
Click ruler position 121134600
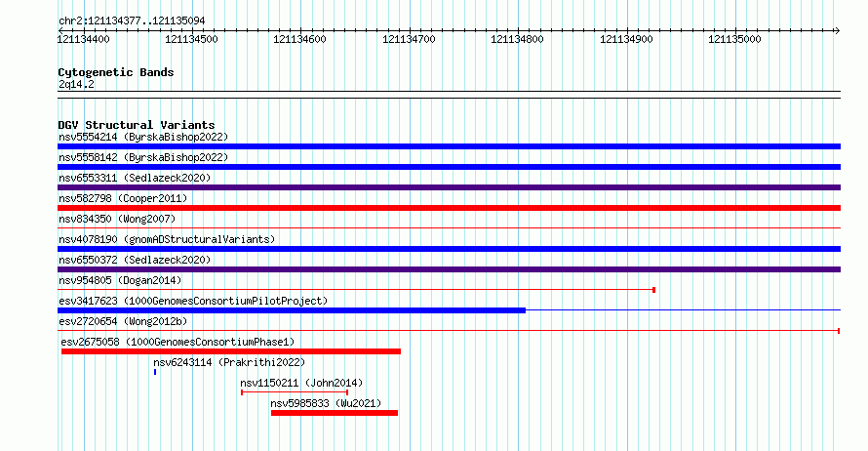point(300,39)
